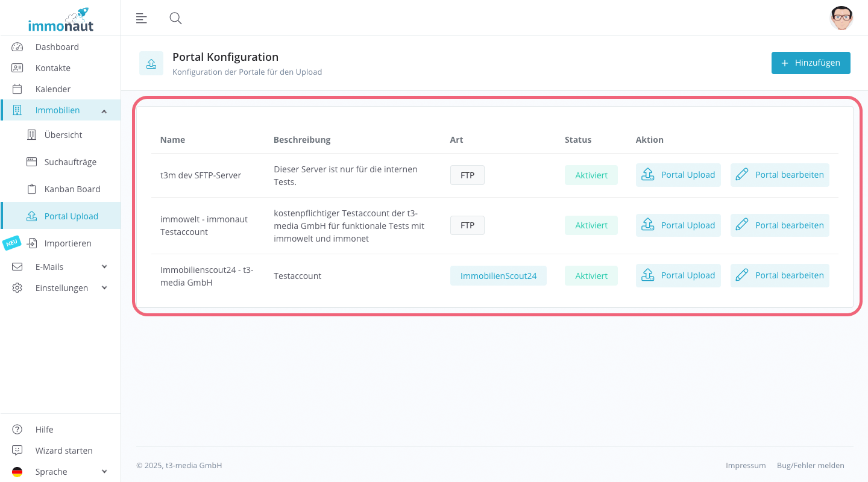Click the hamburger menu toggle icon
Screen dimensions: 868x482
coord(142,18)
